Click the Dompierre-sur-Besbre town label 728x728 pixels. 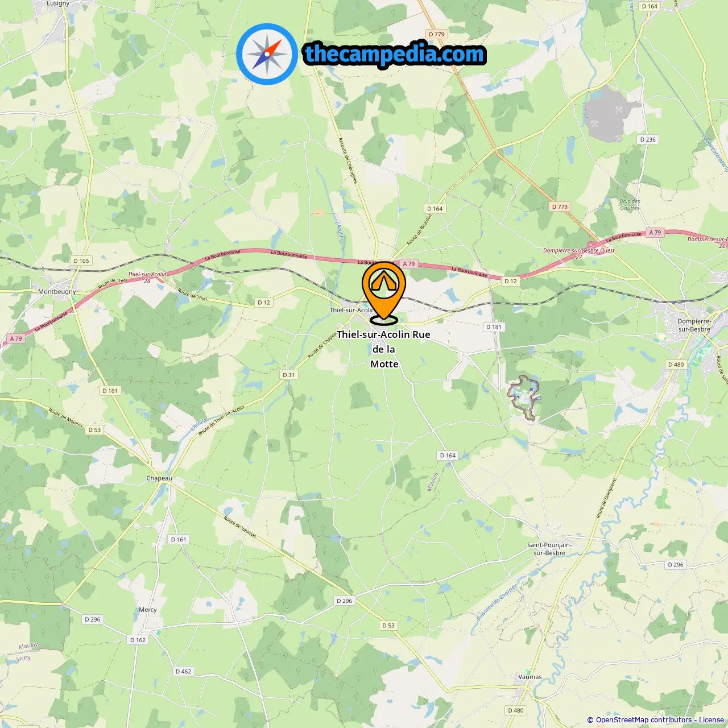coord(694,325)
